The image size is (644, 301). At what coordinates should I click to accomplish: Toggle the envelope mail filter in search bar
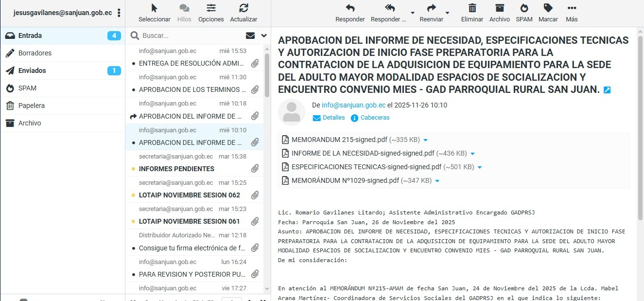[x=250, y=35]
